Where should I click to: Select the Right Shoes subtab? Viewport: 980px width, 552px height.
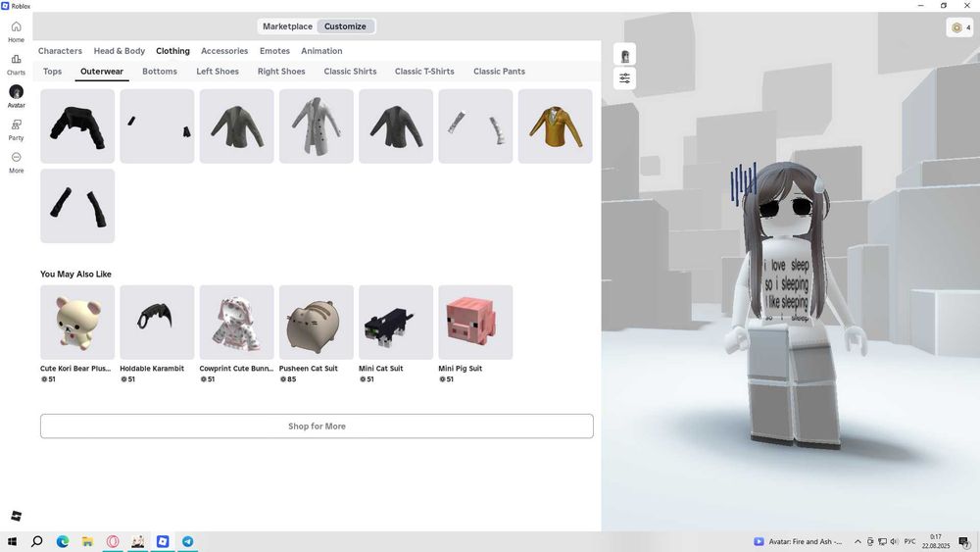281,72
